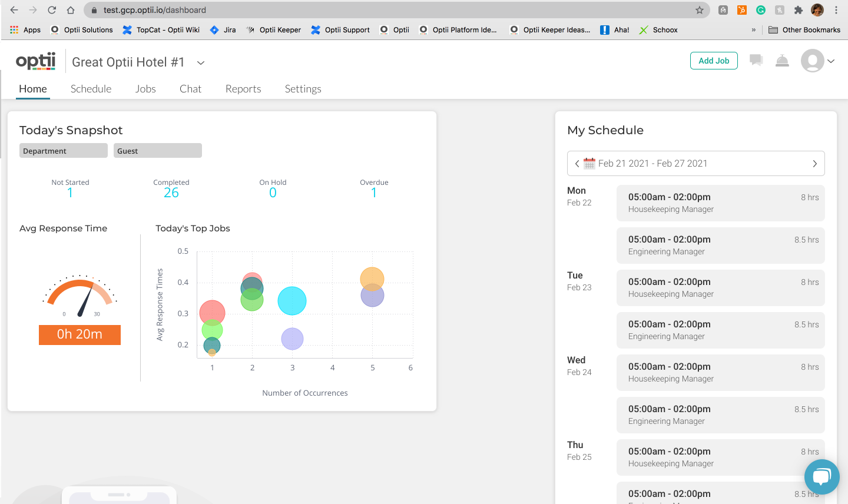
Task: Open Mon Feb 22 Housekeeping Manager shift
Action: point(721,203)
